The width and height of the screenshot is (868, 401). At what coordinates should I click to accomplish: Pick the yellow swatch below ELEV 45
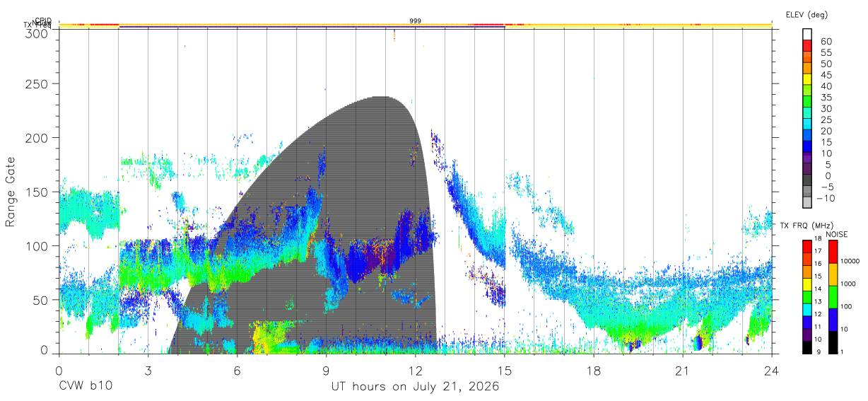click(x=808, y=80)
